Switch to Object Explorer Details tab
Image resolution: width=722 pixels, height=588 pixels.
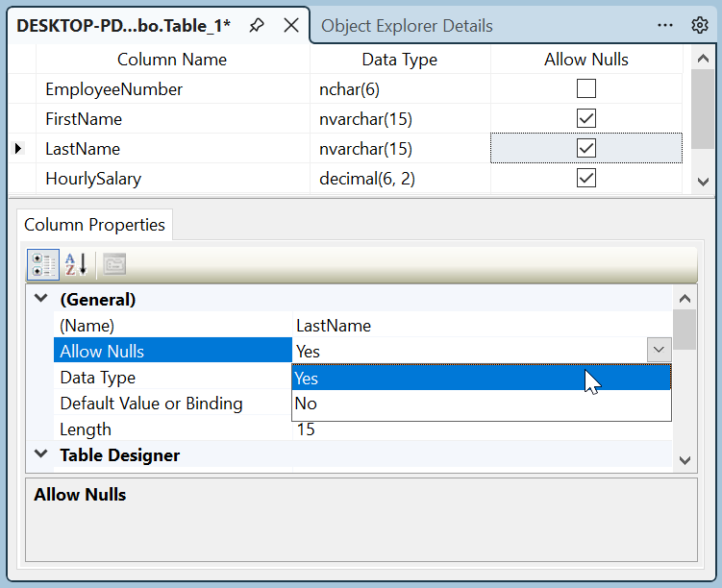tap(407, 26)
